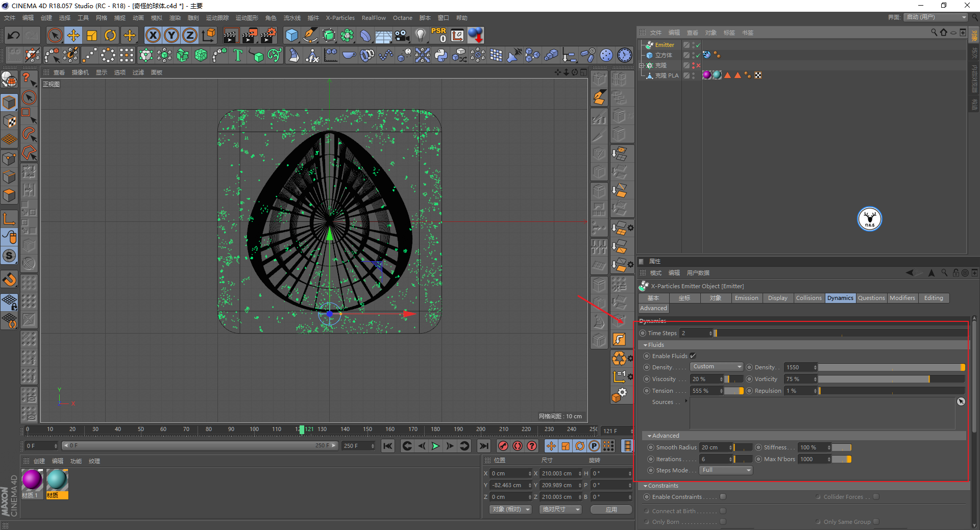
Task: Add a Camera object from the toolbar
Action: (x=402, y=35)
